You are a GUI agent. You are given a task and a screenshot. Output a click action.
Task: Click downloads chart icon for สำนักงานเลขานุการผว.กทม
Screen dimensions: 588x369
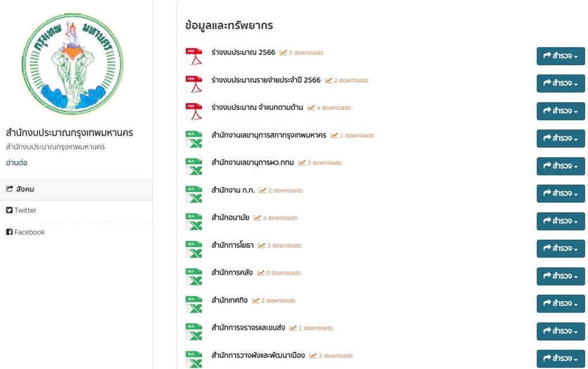click(302, 163)
